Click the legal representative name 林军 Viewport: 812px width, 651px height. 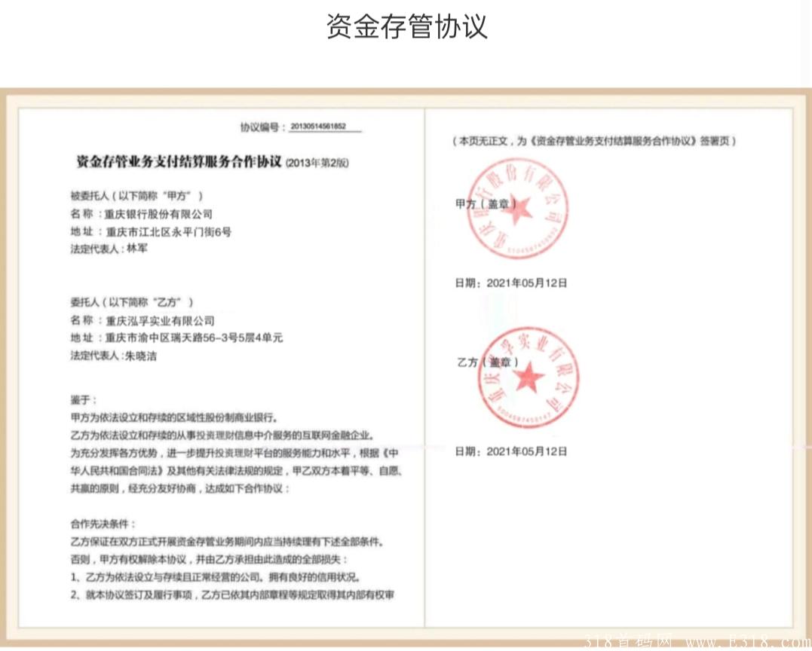pyautogui.click(x=136, y=249)
